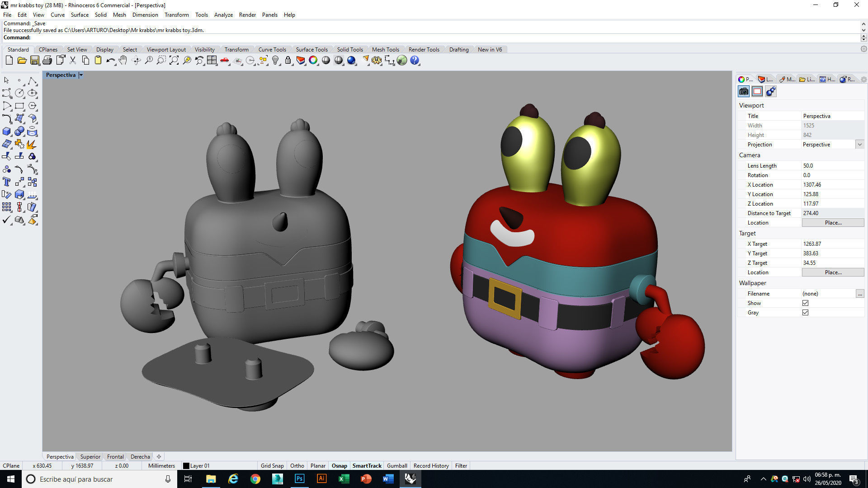Image resolution: width=868 pixels, height=488 pixels.
Task: Click the Target Location Place button
Action: coord(833,272)
